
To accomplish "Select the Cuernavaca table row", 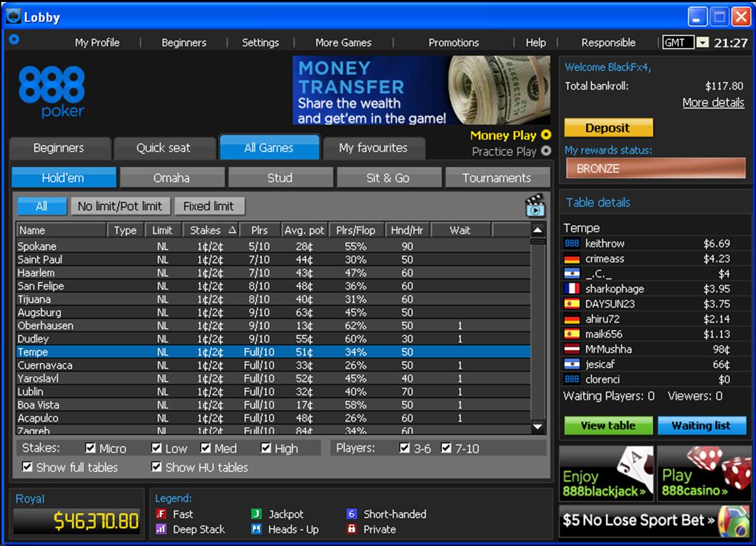I will [45, 366].
